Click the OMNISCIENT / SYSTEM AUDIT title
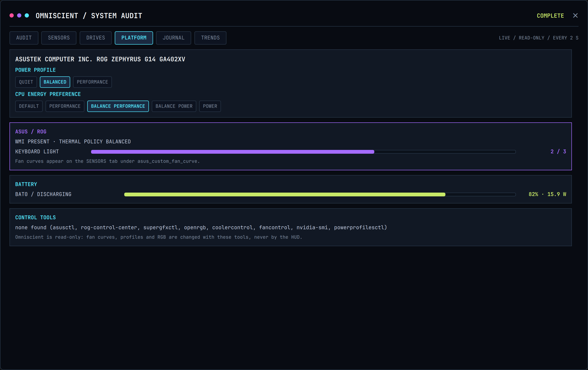This screenshot has width=588, height=370. point(89,16)
